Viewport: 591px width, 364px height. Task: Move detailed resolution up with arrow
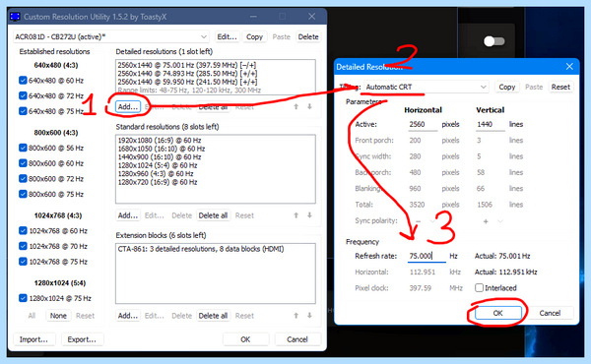pyautogui.click(x=296, y=107)
